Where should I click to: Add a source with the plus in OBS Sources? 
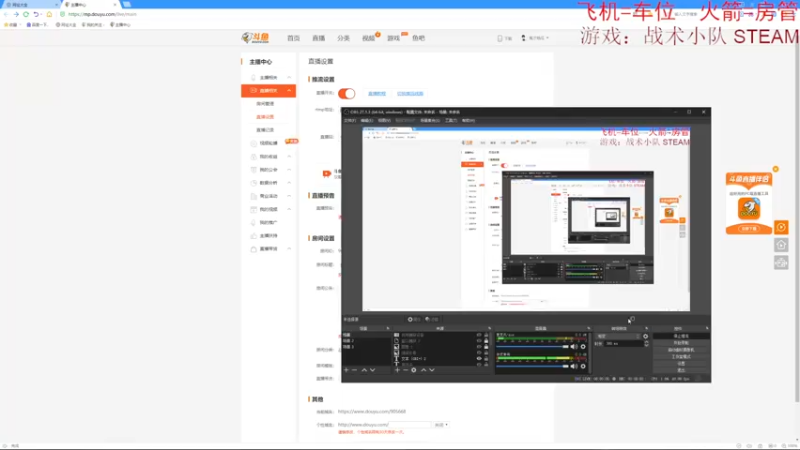[397, 370]
